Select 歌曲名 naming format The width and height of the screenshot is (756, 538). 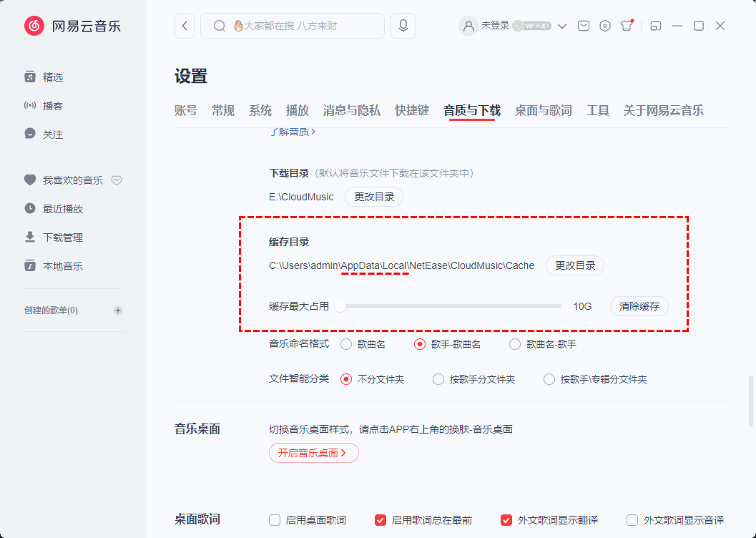[x=346, y=344]
